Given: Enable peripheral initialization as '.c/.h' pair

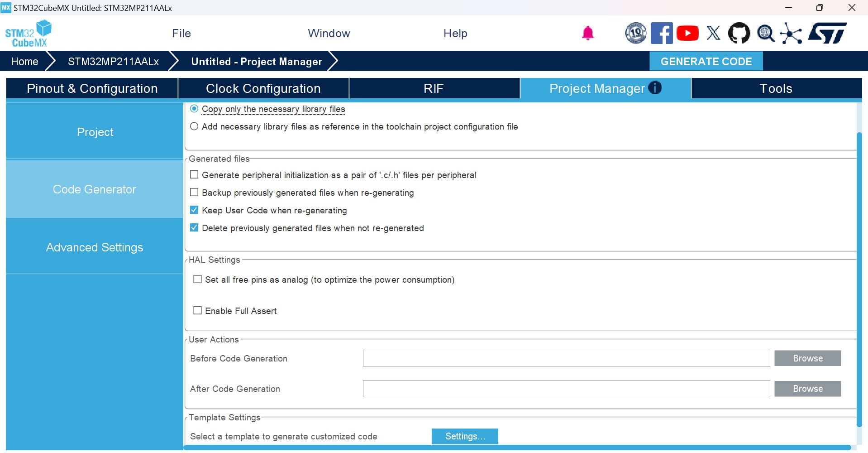Looking at the screenshot, I should [x=194, y=175].
